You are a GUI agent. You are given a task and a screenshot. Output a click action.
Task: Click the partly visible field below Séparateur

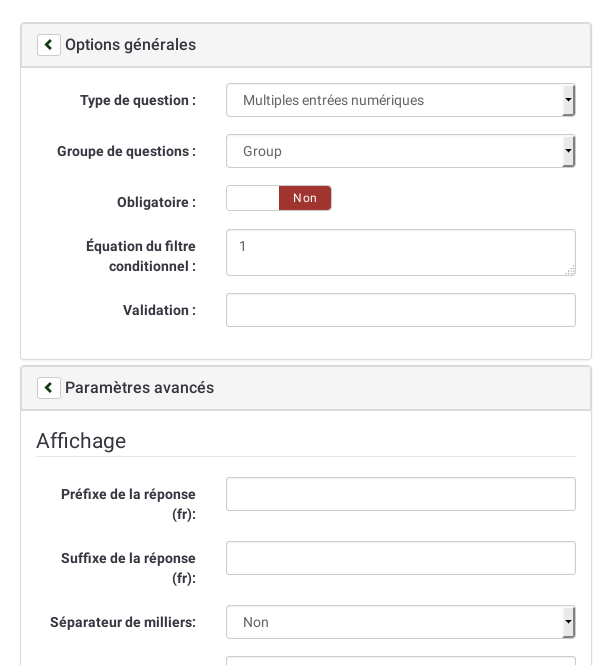(x=400, y=661)
